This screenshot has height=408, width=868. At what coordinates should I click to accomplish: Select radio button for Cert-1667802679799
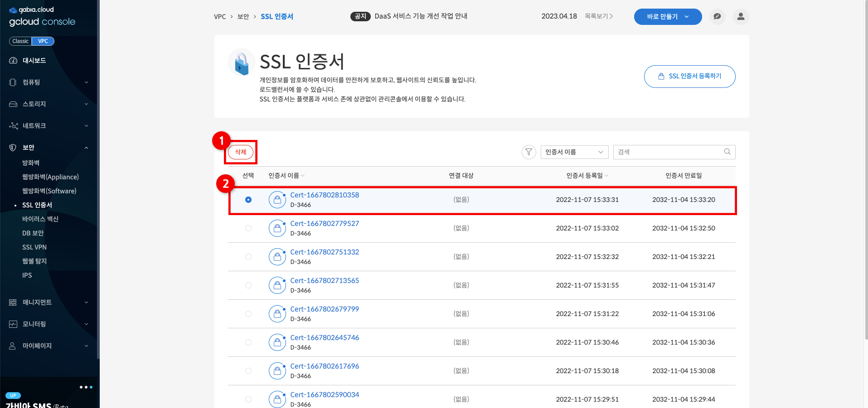pos(248,314)
